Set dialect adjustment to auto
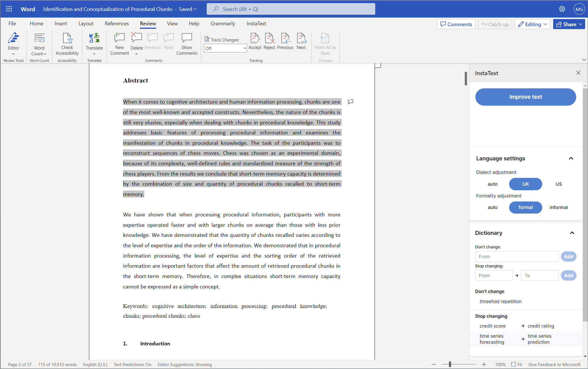The height and width of the screenshot is (369, 588). (493, 184)
